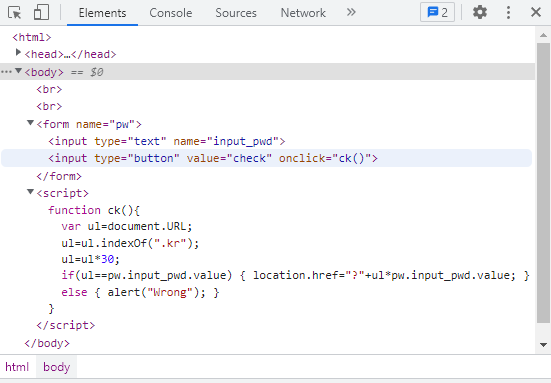Select the first <br> element
This screenshot has width=551, height=383.
point(49,89)
